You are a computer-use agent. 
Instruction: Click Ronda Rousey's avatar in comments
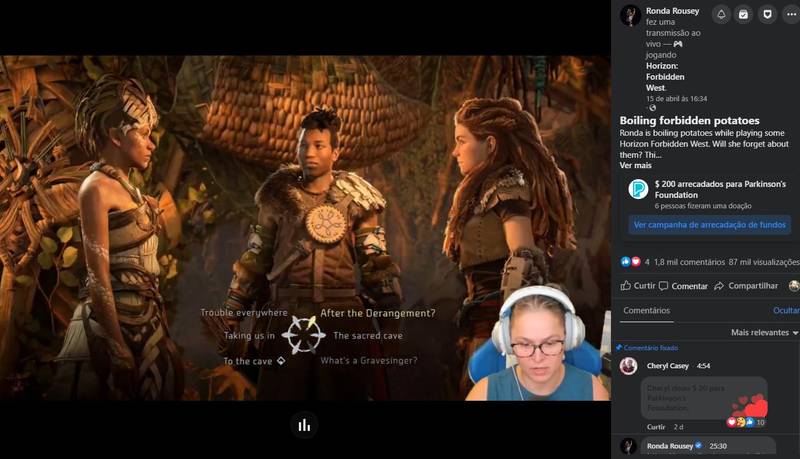629,446
